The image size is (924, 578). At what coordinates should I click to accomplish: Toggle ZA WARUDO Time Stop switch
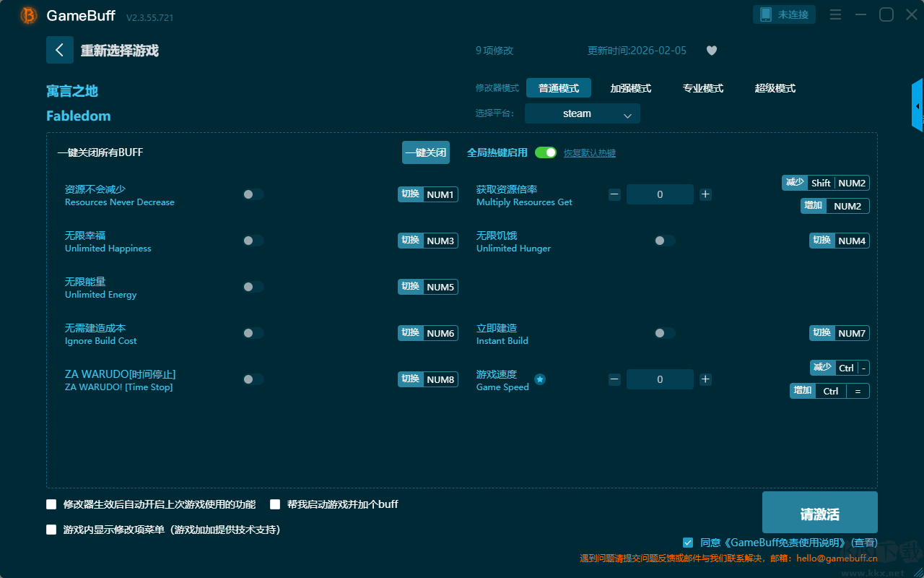pos(253,379)
